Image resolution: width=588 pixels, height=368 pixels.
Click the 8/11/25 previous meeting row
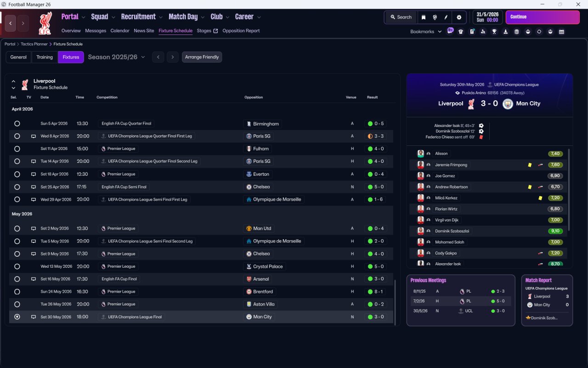coord(461,291)
